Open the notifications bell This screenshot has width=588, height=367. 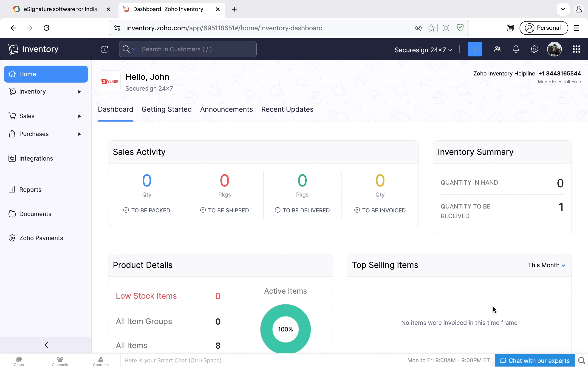[516, 49]
